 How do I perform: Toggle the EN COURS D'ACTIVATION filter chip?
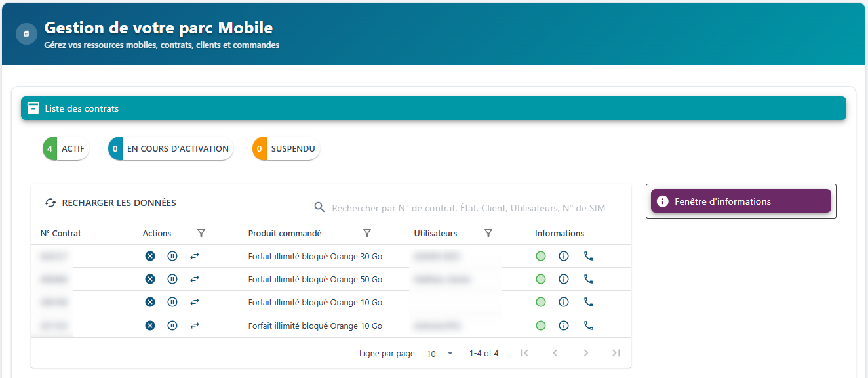pyautogui.click(x=170, y=149)
